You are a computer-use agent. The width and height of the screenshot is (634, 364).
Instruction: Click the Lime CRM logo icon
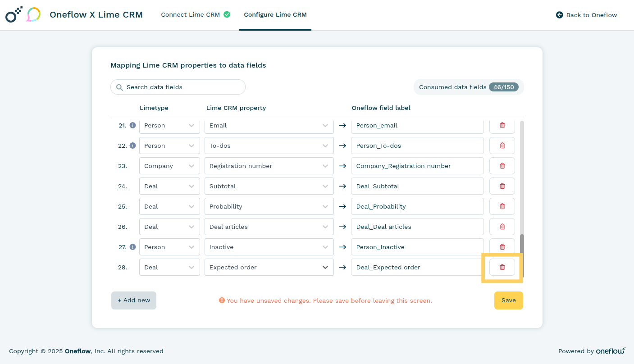click(x=33, y=15)
